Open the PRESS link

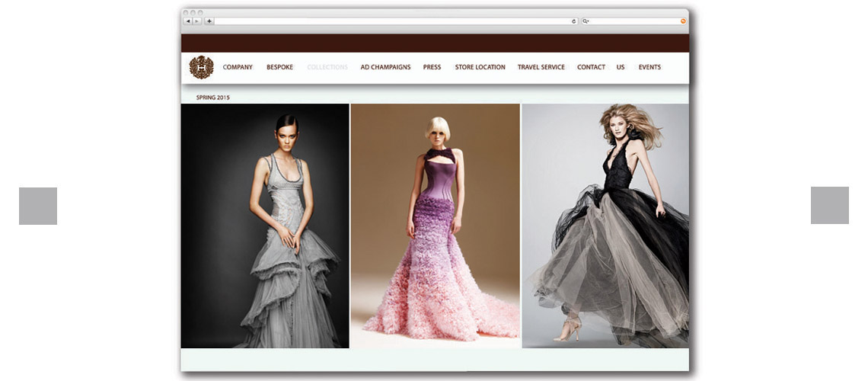click(432, 67)
